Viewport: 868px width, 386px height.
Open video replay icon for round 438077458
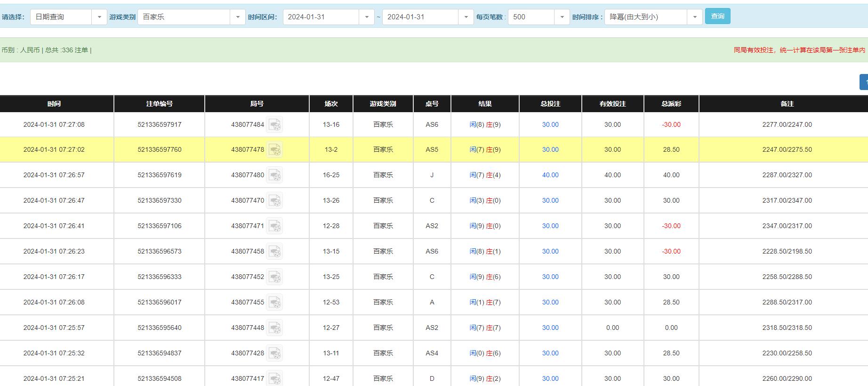coord(275,251)
